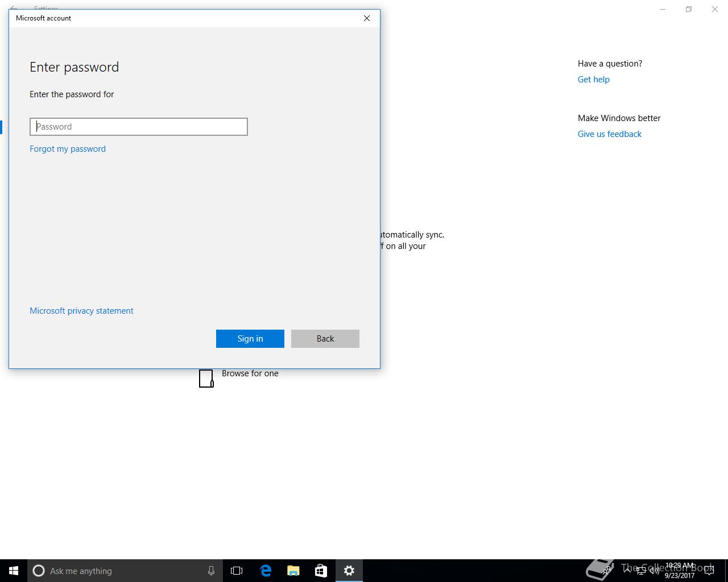Minimize the Settings window
Viewport: 728px width, 582px height.
[663, 9]
